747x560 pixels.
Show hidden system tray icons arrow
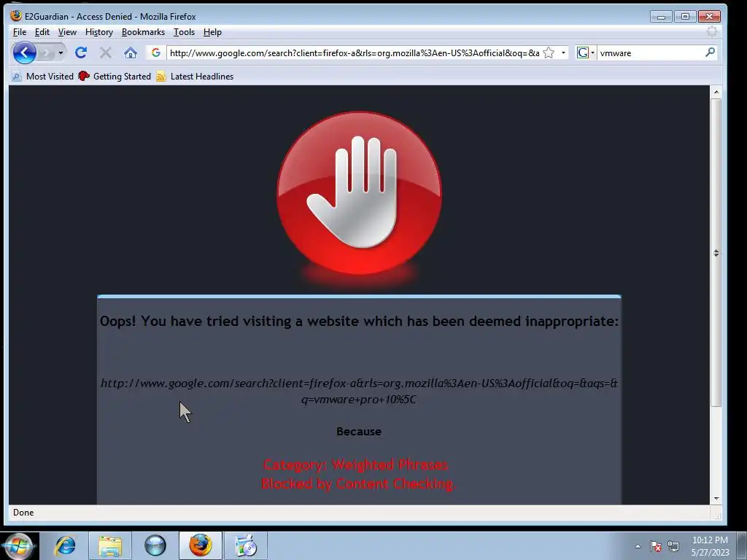(638, 546)
